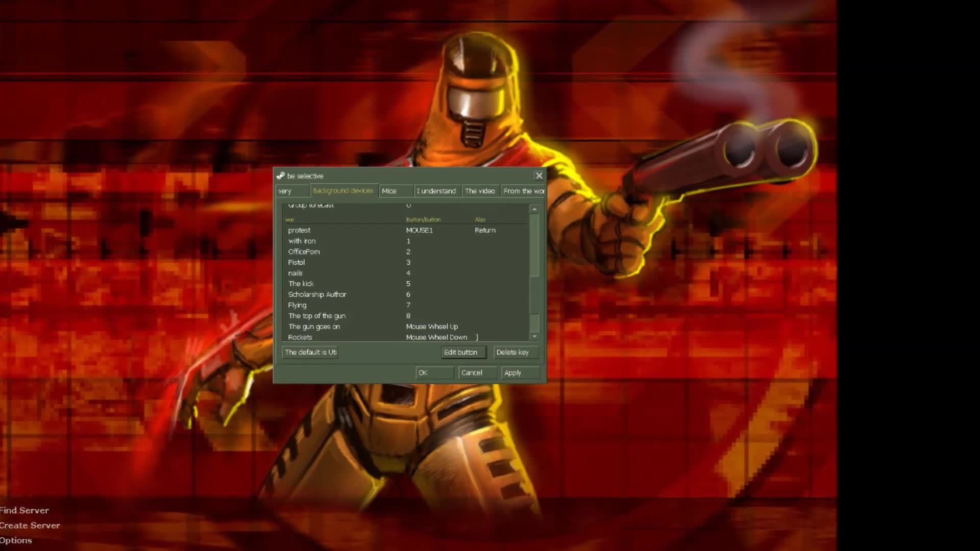This screenshot has height=551, width=980.
Task: Close the 'be selective' options dialog
Action: pyautogui.click(x=538, y=176)
